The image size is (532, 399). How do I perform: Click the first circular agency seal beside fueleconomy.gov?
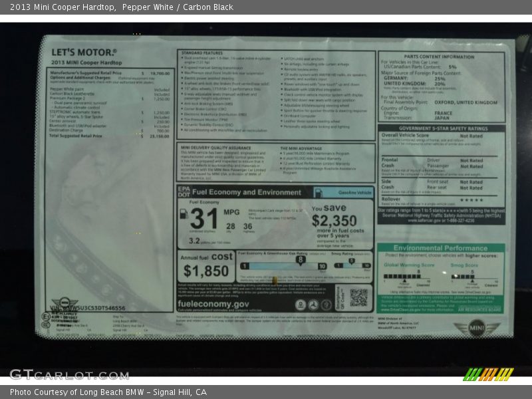pos(301,305)
